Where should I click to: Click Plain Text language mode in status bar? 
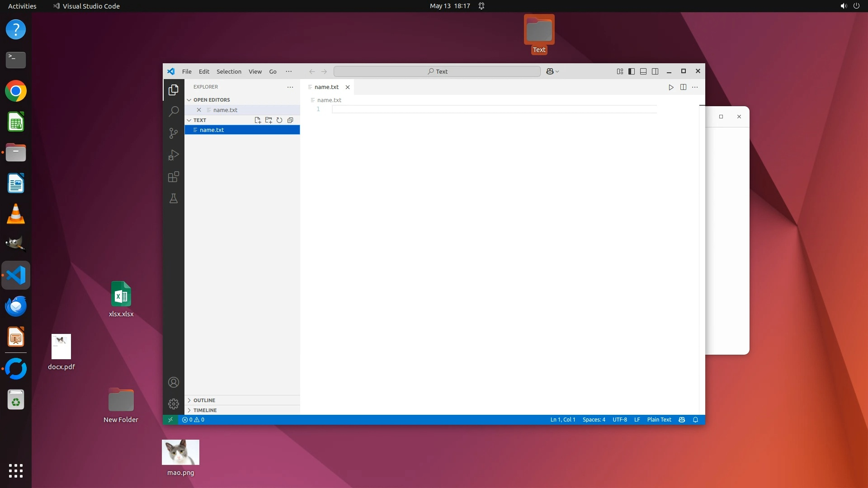(x=659, y=420)
